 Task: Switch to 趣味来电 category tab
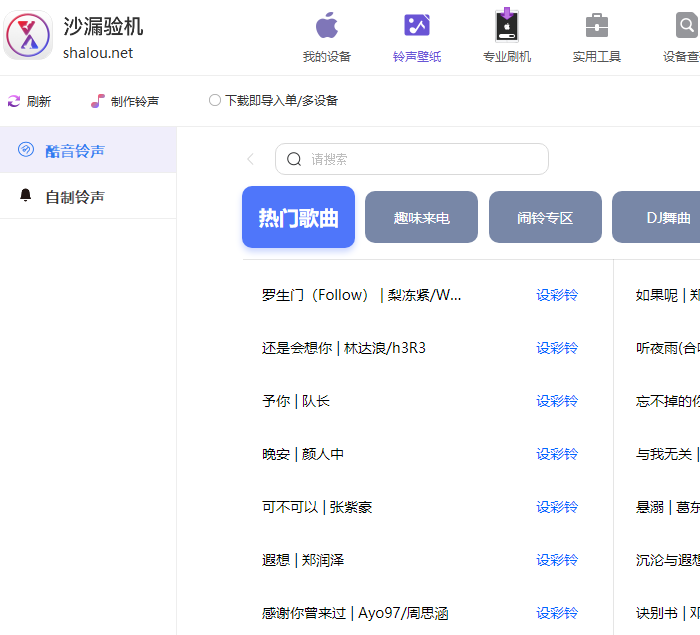(x=421, y=217)
